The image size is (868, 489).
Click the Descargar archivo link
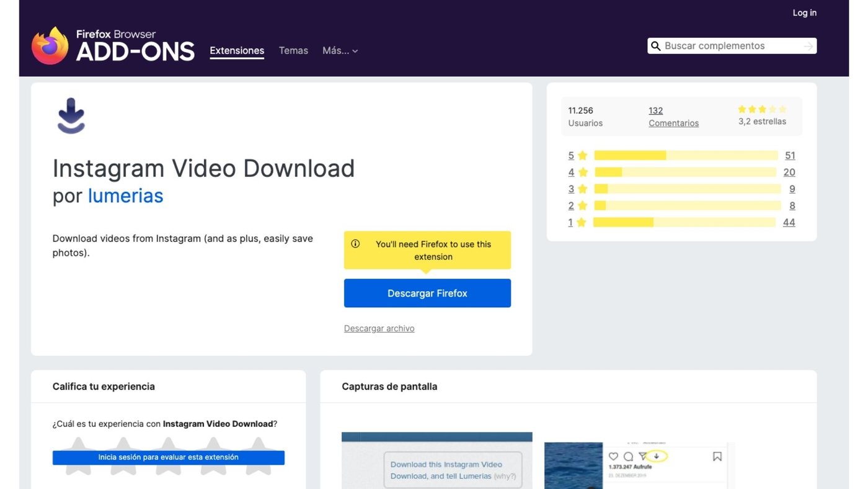point(379,328)
